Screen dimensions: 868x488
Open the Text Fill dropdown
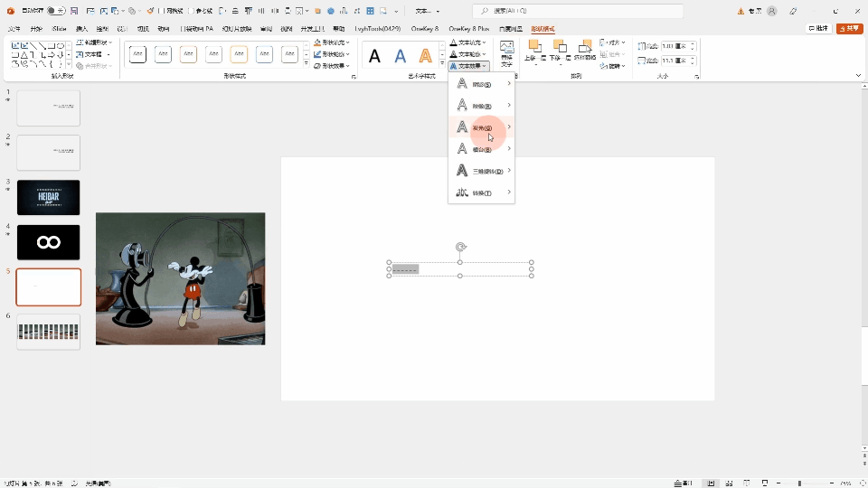click(468, 42)
